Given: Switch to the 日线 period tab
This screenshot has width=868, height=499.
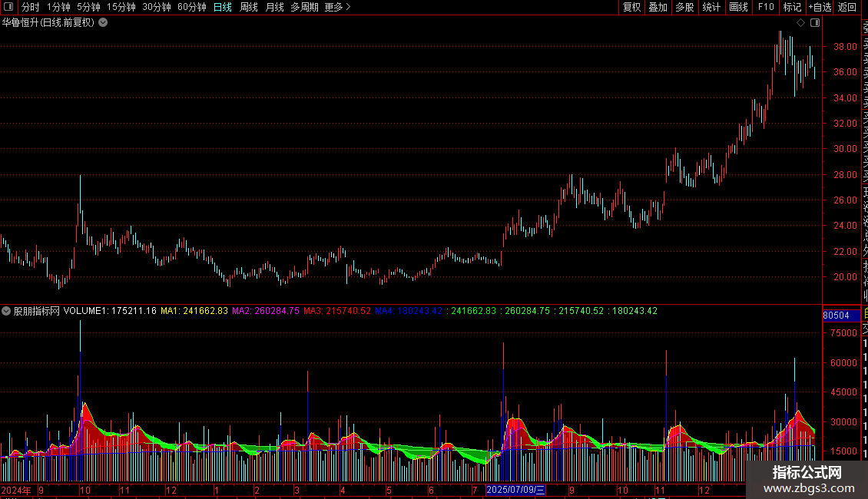Looking at the screenshot, I should pos(223,7).
